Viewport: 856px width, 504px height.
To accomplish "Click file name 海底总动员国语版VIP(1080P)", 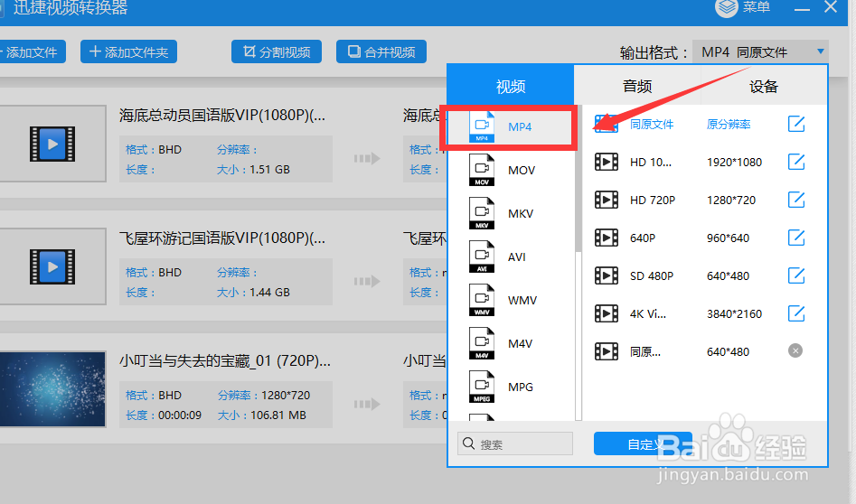I will click(x=222, y=115).
